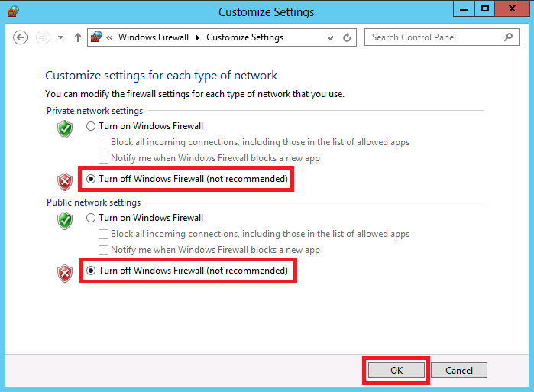Click the firewall icon in title bar
The image size is (534, 392).
pyautogui.click(x=13, y=11)
